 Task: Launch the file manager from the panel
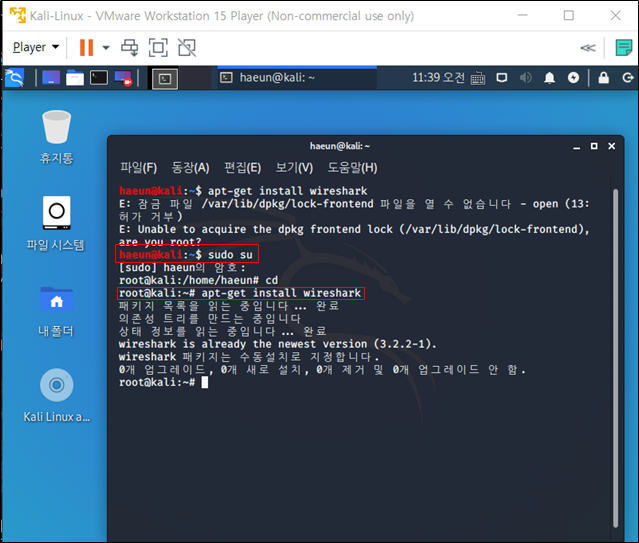click(x=75, y=77)
